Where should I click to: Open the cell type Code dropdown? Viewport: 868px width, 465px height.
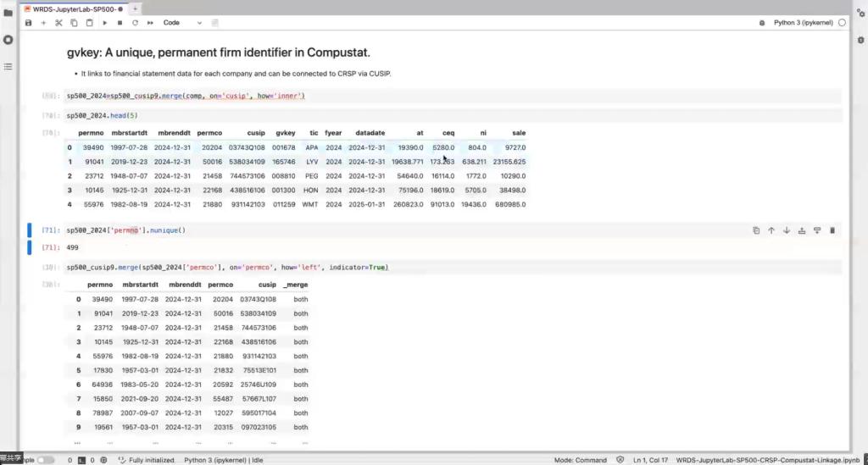182,23
